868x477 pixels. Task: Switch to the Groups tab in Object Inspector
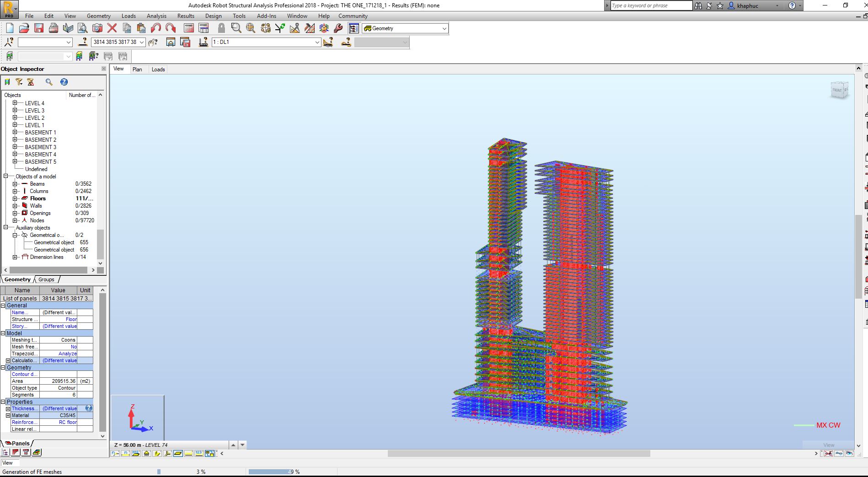click(46, 279)
